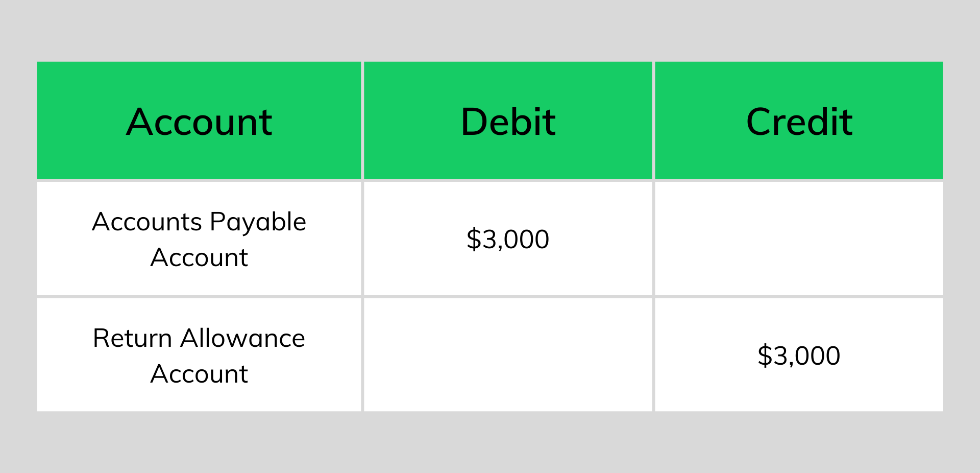Click the capital D in Debit heading
The width and height of the screenshot is (980, 473).
point(475,122)
